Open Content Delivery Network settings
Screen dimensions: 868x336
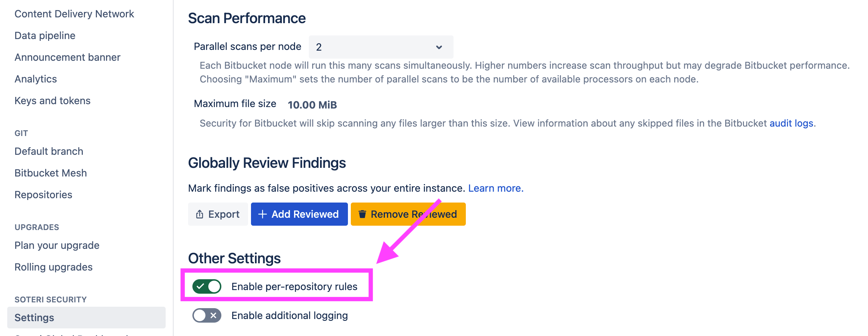point(74,14)
